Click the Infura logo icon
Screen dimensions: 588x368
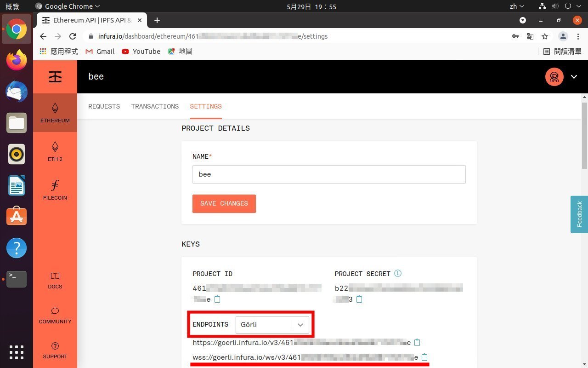pos(55,77)
